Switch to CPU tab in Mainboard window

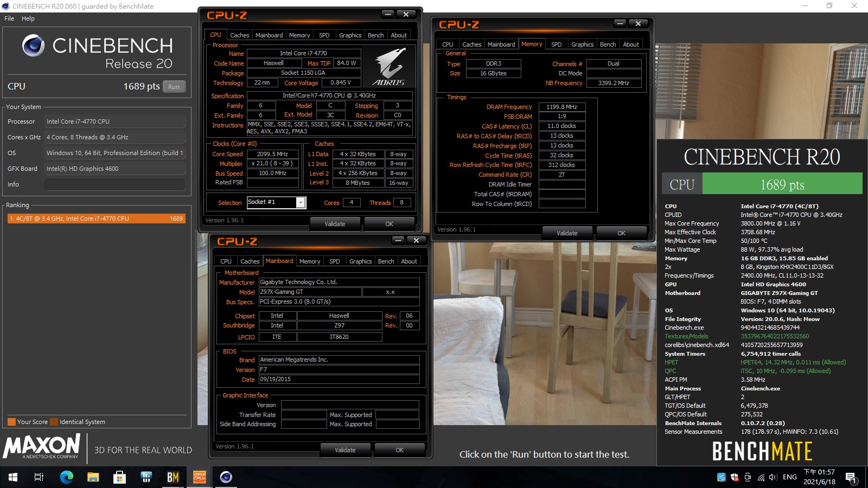226,261
